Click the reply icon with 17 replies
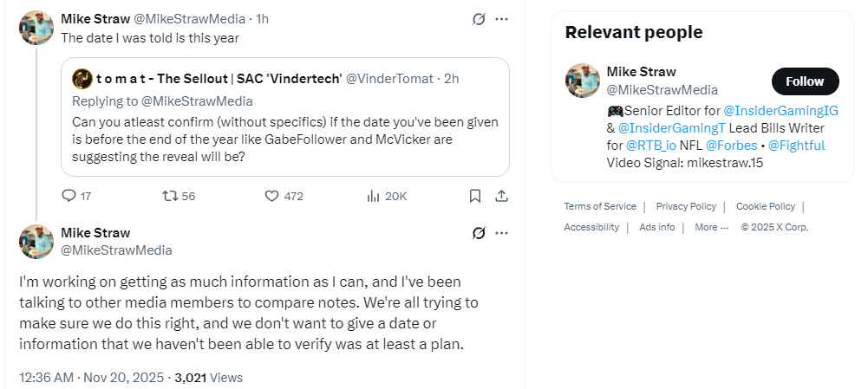The width and height of the screenshot is (868, 389). coord(69,196)
